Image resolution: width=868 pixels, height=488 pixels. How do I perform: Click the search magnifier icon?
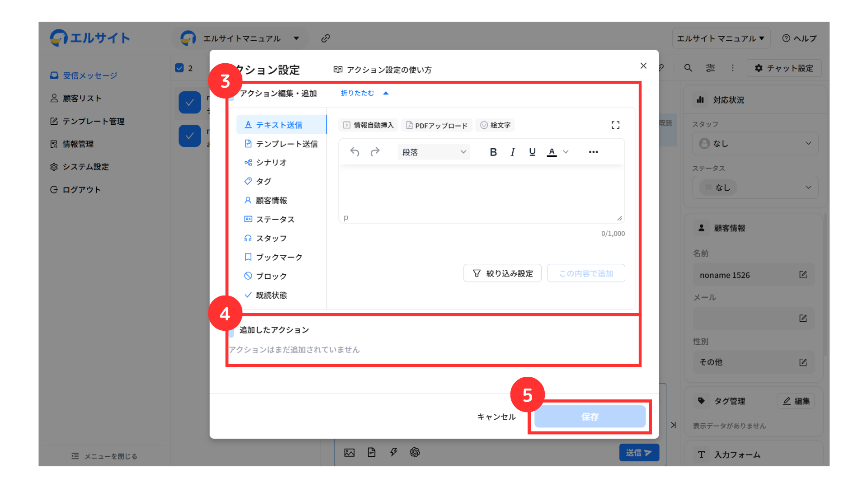point(688,68)
